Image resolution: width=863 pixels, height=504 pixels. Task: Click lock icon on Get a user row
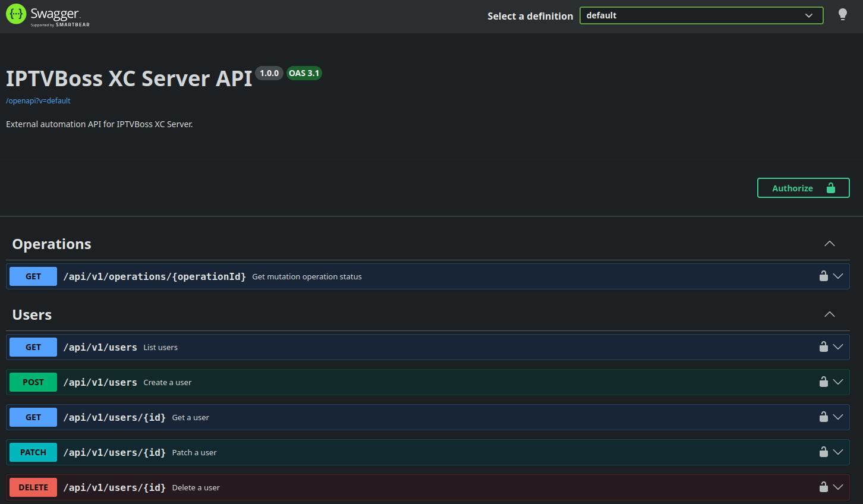tap(824, 417)
